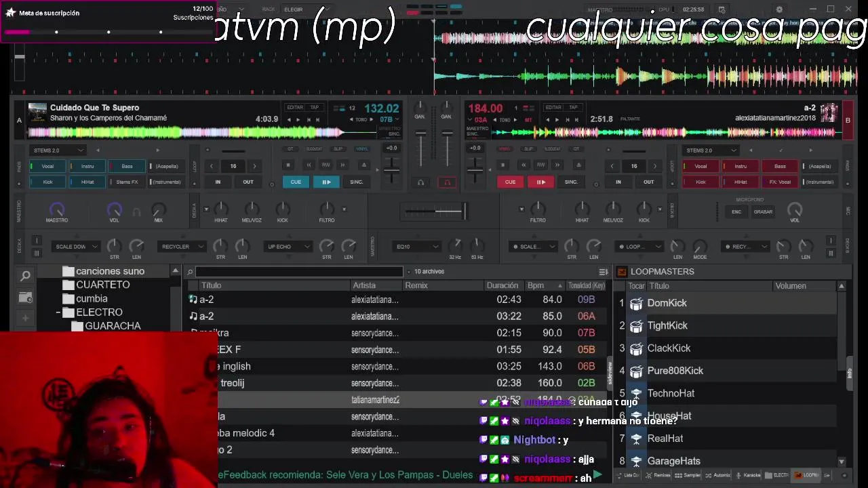The height and width of the screenshot is (488, 868).
Task: Open the SCALE DOW effect dropdown on deck A
Action: click(x=75, y=247)
